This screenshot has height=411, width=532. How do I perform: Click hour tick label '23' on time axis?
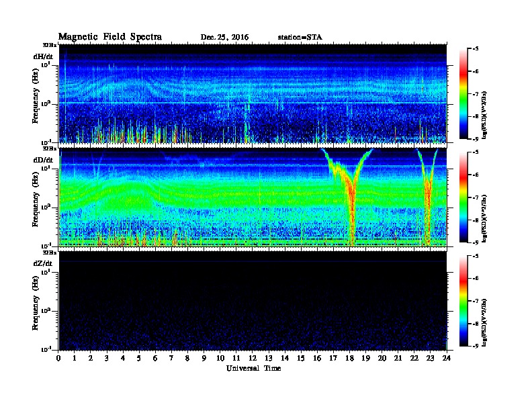tap(430, 359)
